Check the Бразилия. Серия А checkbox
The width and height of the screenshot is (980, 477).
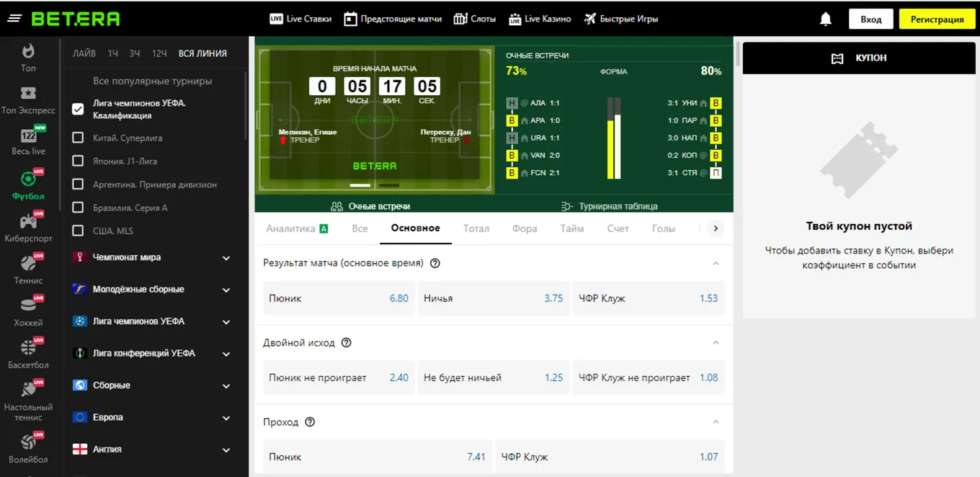click(78, 208)
